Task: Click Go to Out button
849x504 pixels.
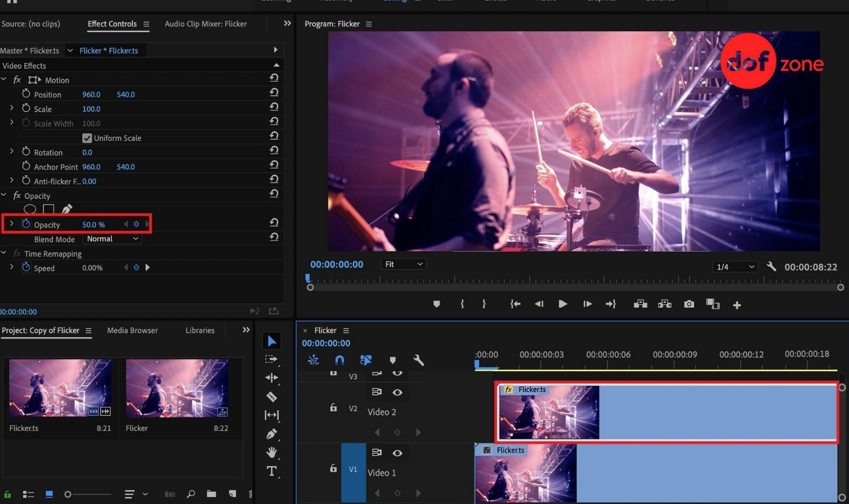Action: pyautogui.click(x=611, y=304)
